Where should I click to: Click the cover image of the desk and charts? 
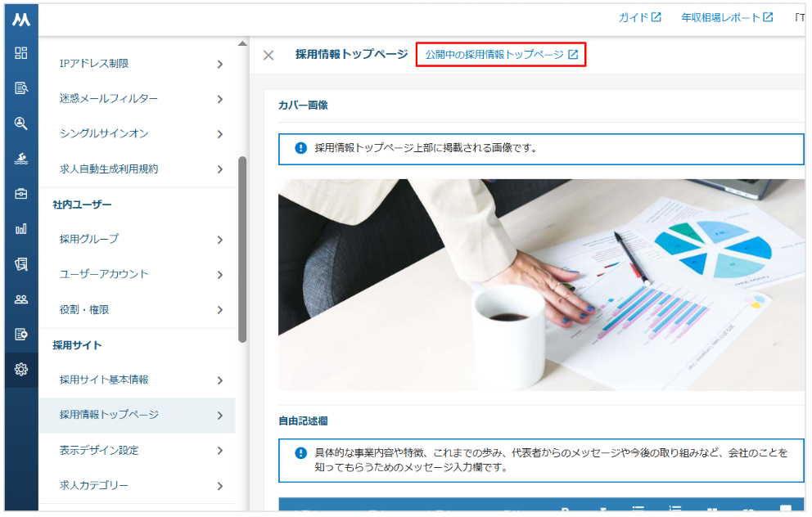[x=541, y=285]
